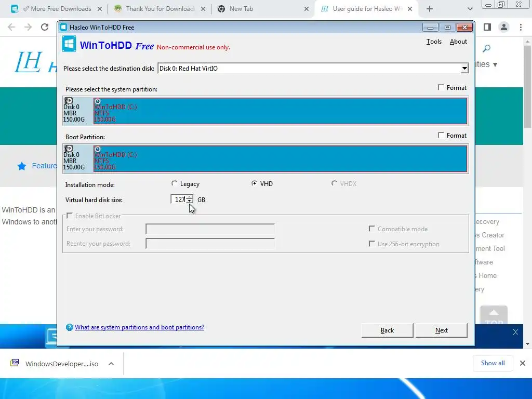Screen dimensions: 532x399
Task: Click the Next button
Action: [442, 330]
